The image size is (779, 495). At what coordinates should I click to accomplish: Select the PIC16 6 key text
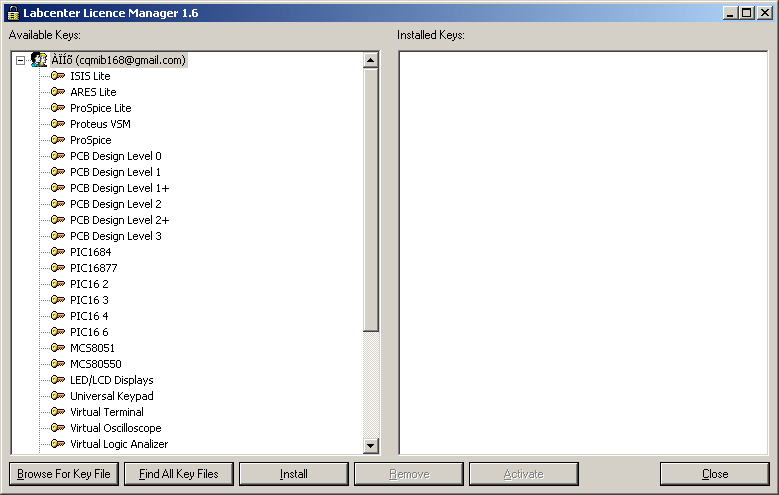89,332
